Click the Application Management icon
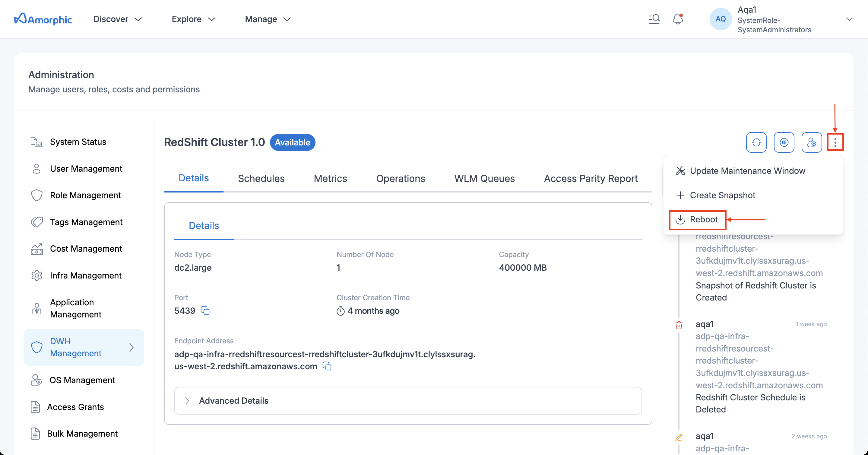The image size is (868, 455). (36, 308)
